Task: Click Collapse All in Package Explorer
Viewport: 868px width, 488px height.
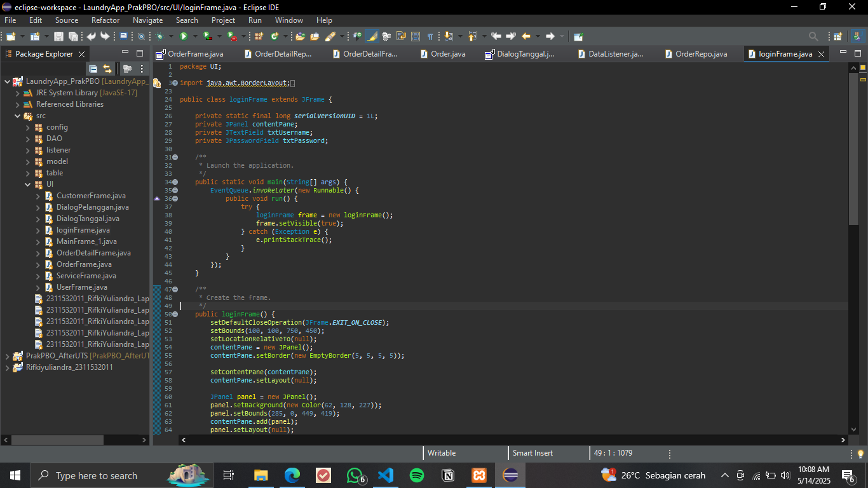Action: [x=93, y=69]
